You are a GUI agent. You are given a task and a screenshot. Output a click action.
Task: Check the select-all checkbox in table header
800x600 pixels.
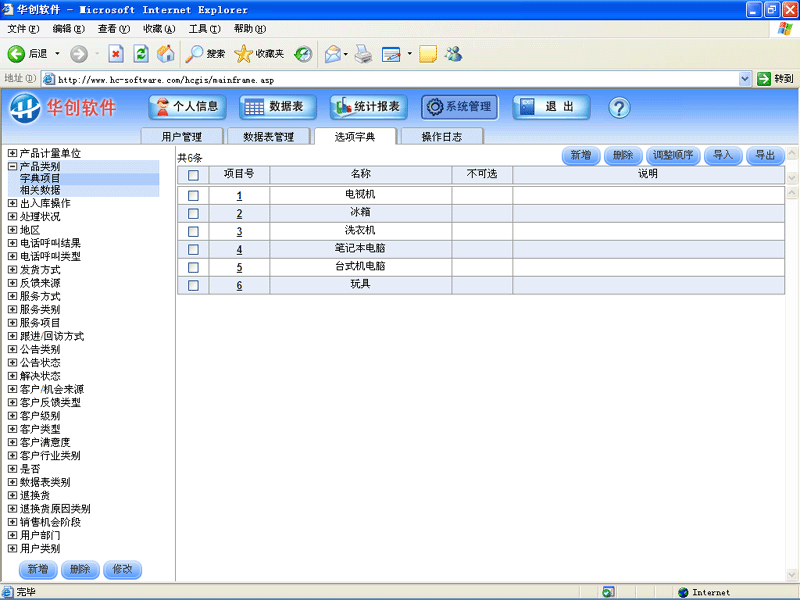point(192,173)
